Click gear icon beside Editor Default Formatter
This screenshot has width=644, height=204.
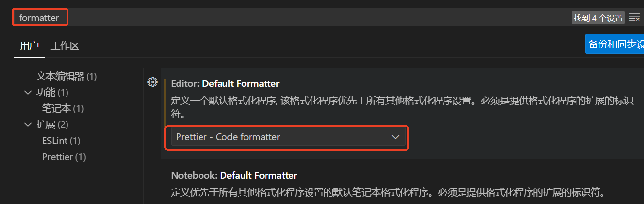[152, 82]
